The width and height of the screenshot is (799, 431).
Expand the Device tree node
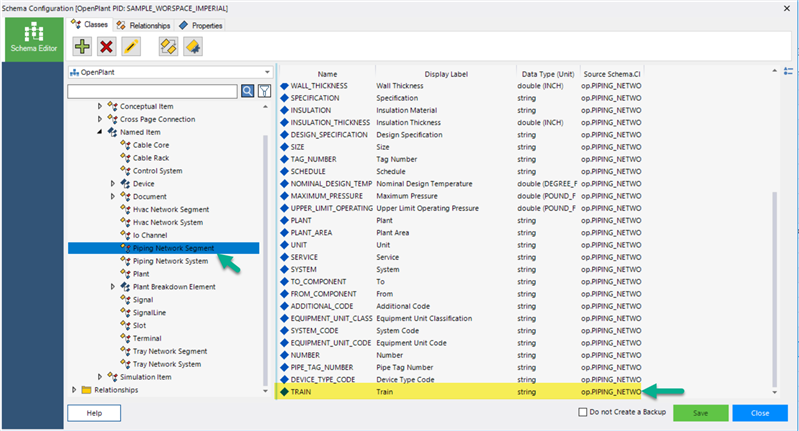(113, 183)
